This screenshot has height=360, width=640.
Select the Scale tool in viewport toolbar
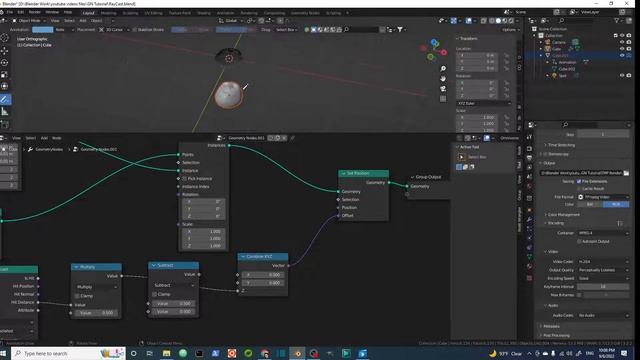coord(4,75)
